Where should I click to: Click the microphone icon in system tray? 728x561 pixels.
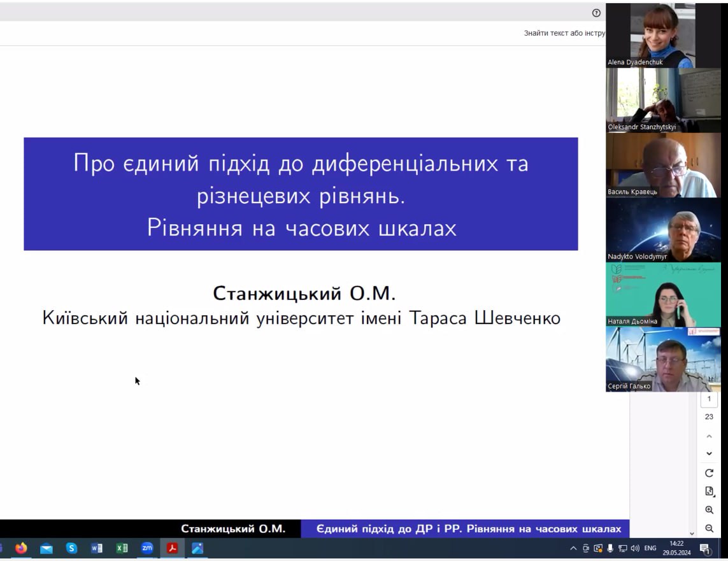(610, 548)
